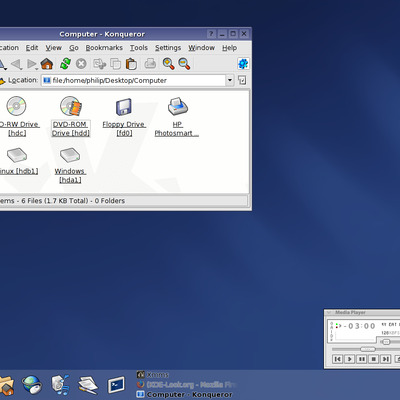Image resolution: width=400 pixels, height=400 pixels.
Task: Click the question mark help titlebar button
Action: (x=211, y=34)
